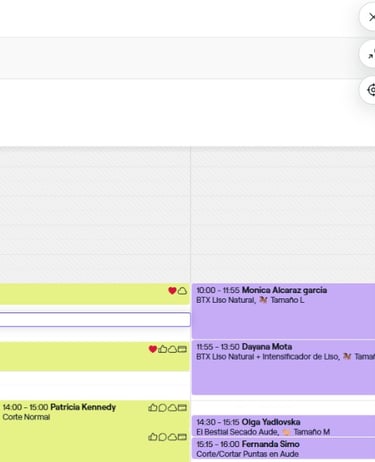Open Fernanda Simo's 15:15 - 16:00 appointment
The image size is (375, 462).
pos(283,448)
